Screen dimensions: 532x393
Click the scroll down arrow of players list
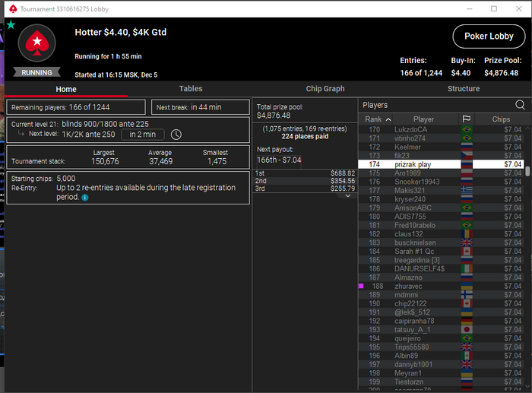click(527, 386)
